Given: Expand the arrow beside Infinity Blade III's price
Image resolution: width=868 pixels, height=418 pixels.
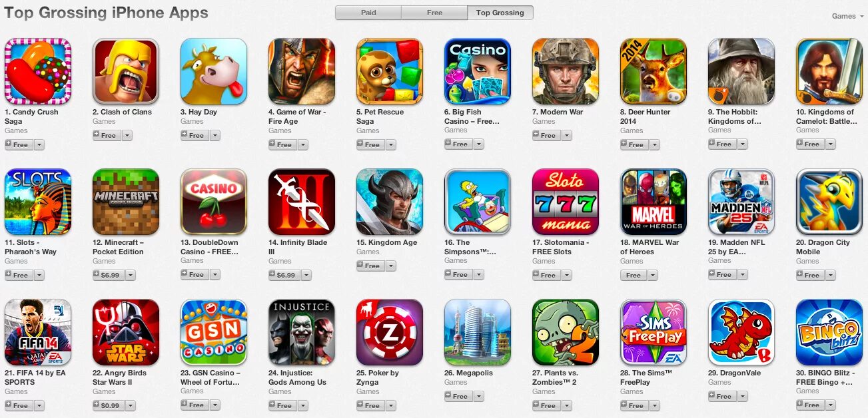Looking at the screenshot, I should [306, 275].
